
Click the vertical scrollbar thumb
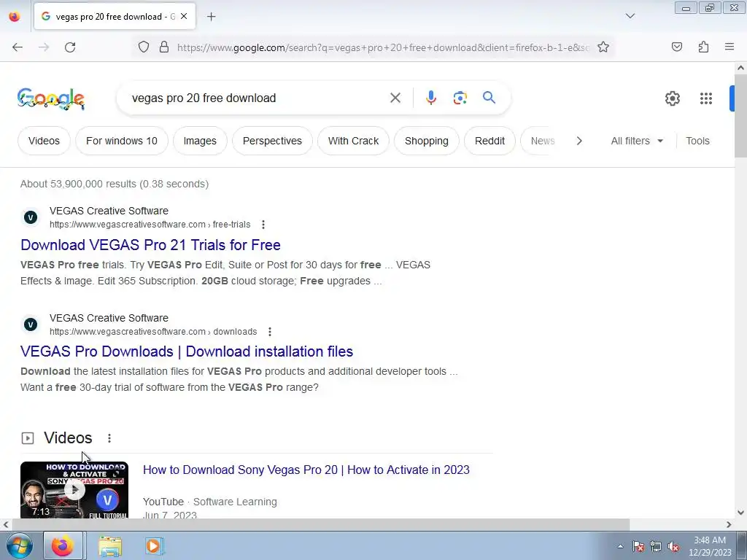[740, 115]
